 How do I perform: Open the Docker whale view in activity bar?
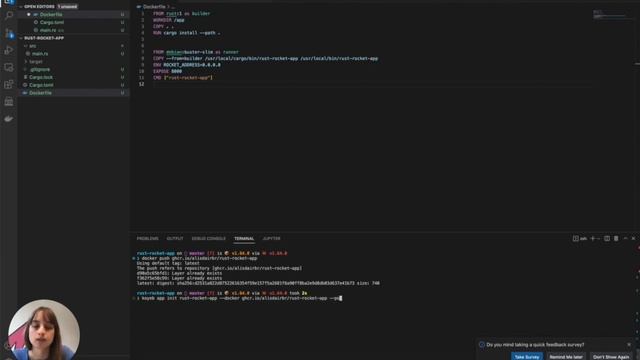pos(9,119)
